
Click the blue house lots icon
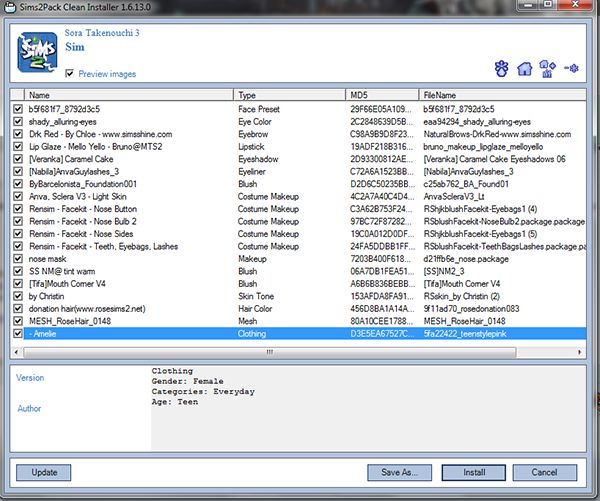tap(524, 69)
